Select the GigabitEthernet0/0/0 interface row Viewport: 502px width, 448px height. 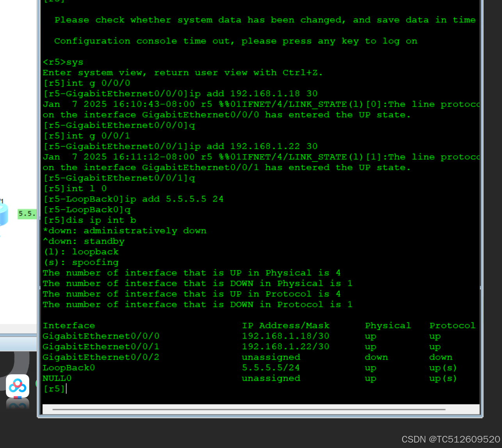[259, 336]
